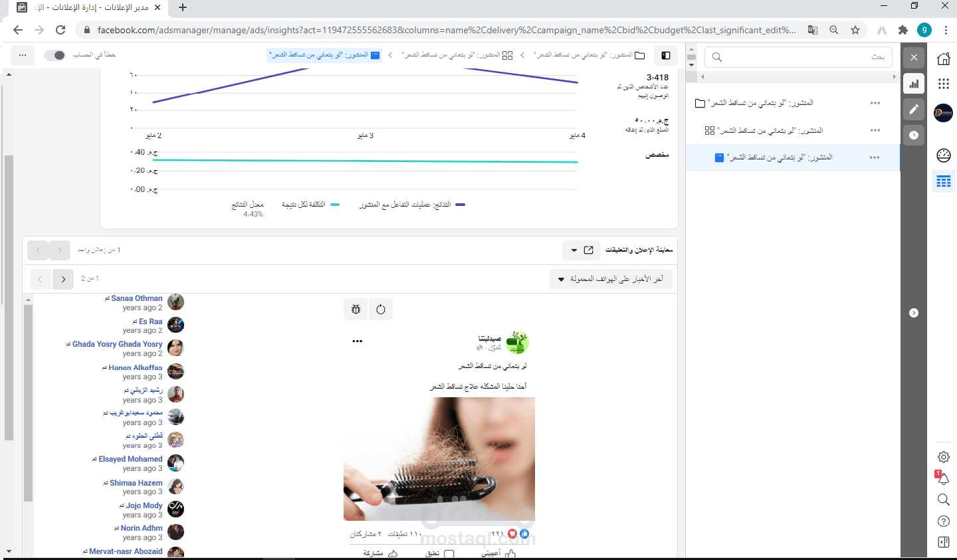The image size is (957, 560).
Task: Select highlighted ad breadcrumb at top
Action: [x=324, y=55]
